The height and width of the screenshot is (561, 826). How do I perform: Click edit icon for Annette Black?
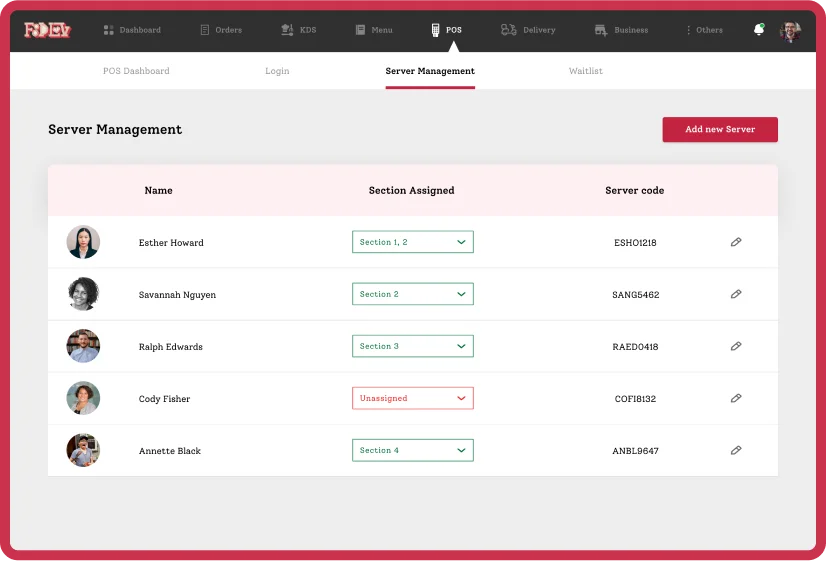(x=736, y=450)
